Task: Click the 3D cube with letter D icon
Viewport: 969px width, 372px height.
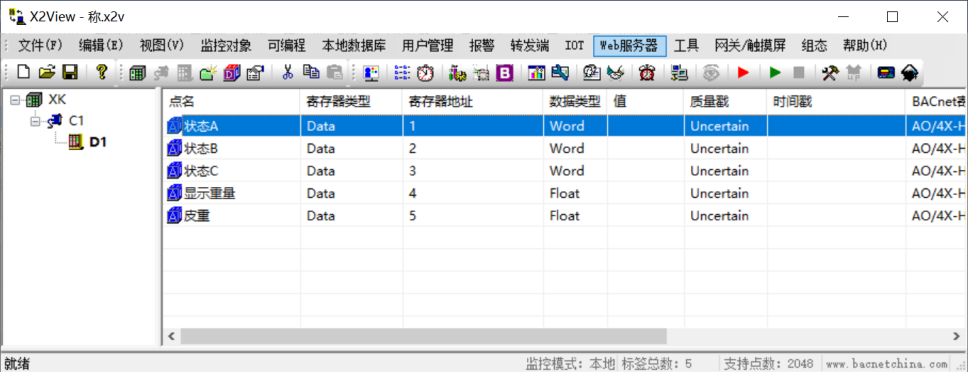Action: [x=232, y=73]
